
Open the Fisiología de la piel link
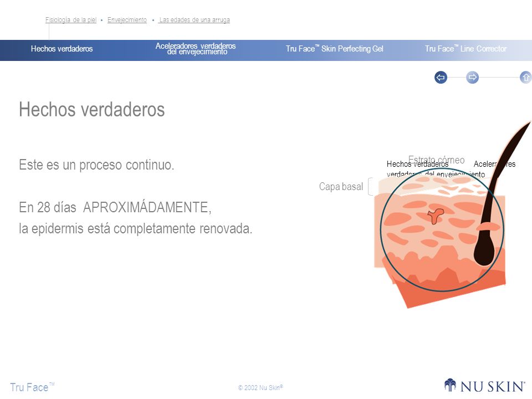tap(71, 20)
